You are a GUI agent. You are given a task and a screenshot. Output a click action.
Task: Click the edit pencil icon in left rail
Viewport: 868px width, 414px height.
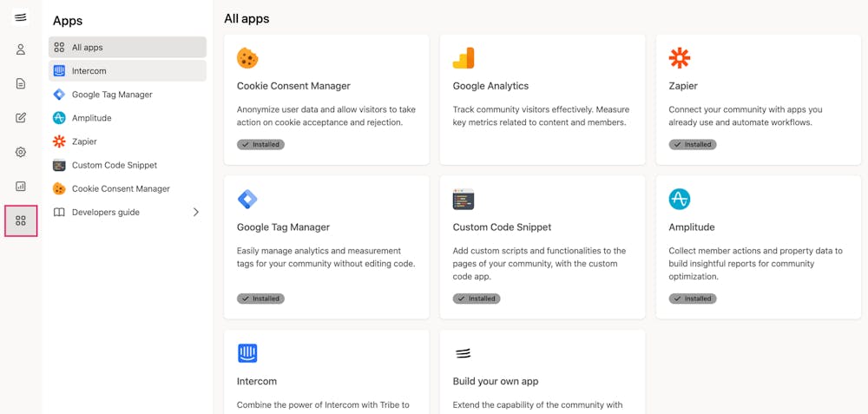(x=21, y=118)
